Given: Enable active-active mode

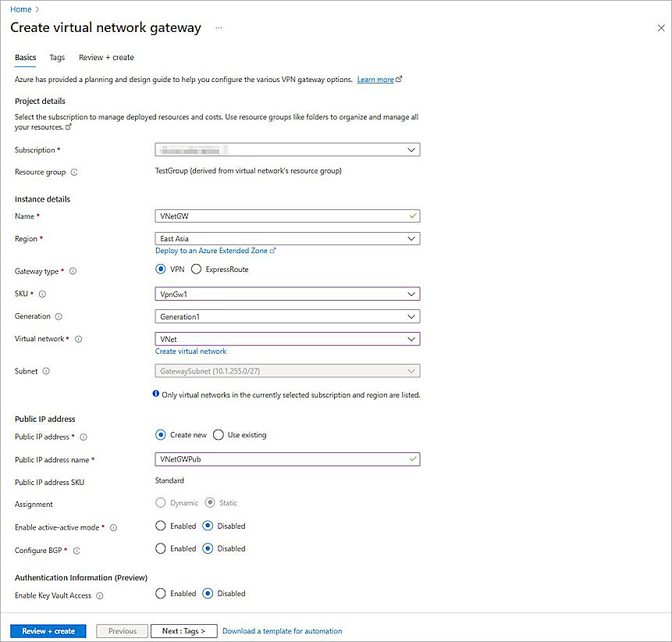Looking at the screenshot, I should [161, 526].
